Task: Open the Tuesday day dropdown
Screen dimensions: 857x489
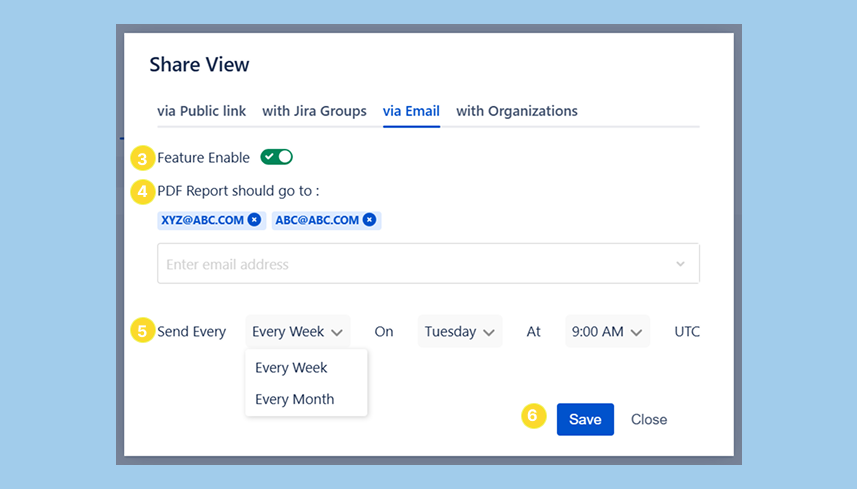Action: [x=459, y=331]
